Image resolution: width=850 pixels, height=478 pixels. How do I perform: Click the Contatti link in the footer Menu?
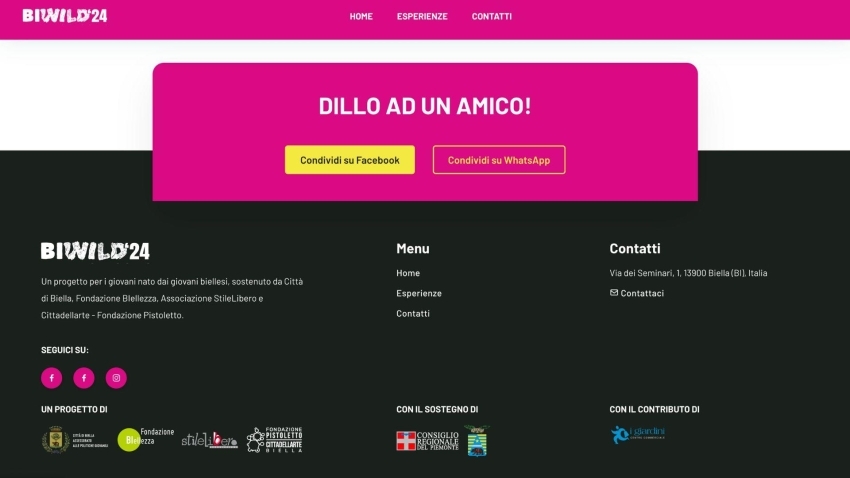pyautogui.click(x=413, y=313)
